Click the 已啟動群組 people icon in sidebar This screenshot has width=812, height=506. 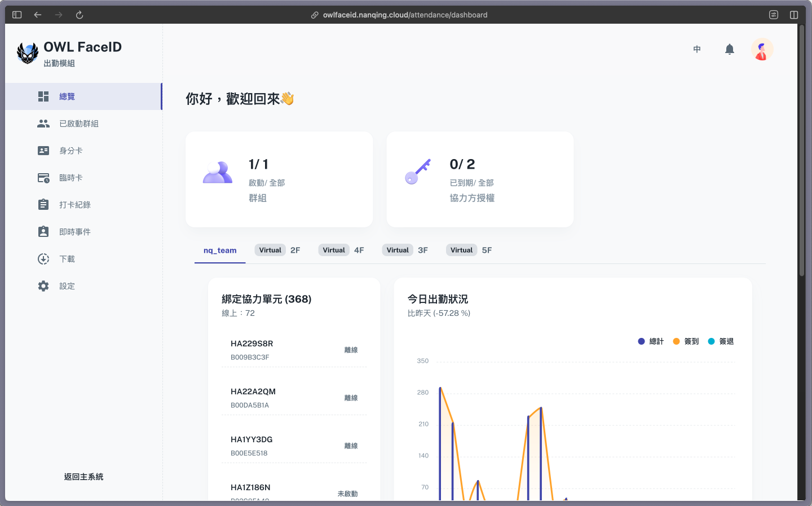(x=43, y=124)
